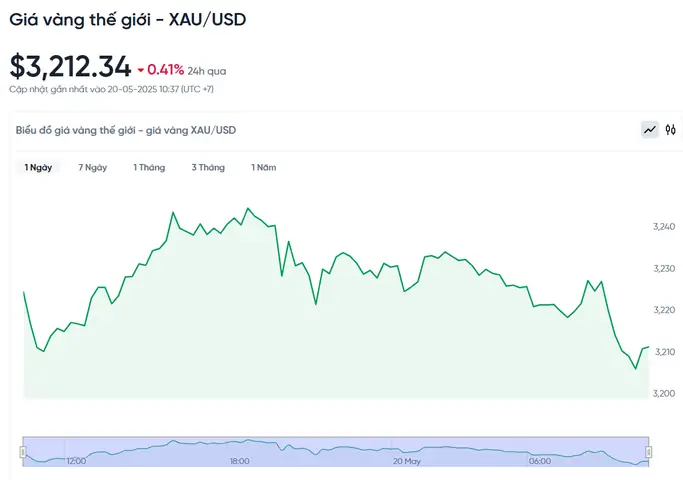The image size is (683, 480).
Task: Click the 12:00 marker in navigator
Action: click(76, 461)
